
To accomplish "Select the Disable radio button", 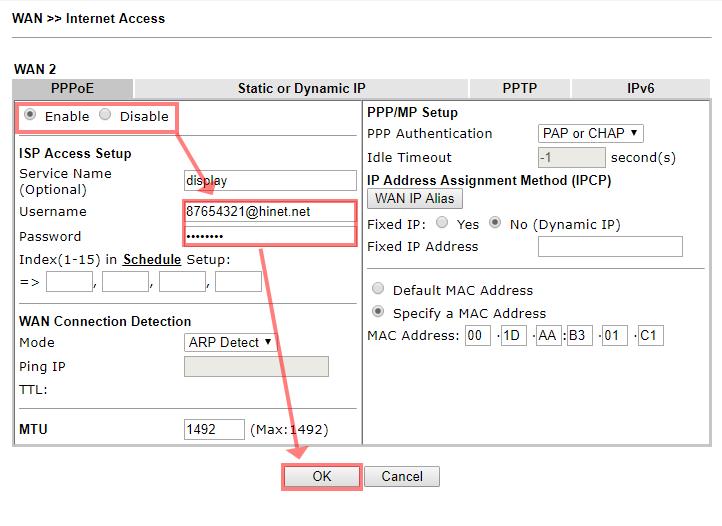I will (106, 115).
